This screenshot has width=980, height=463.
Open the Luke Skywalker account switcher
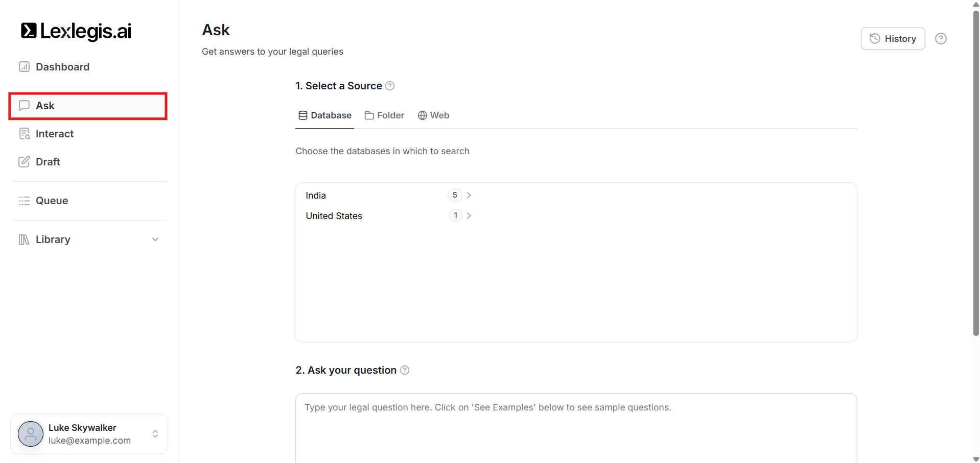[155, 434]
